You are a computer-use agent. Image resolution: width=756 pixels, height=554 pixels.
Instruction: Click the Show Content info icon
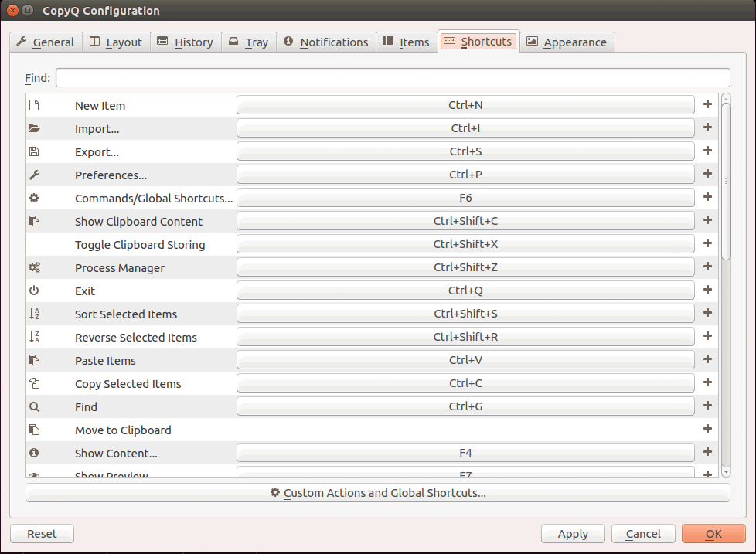pos(34,453)
